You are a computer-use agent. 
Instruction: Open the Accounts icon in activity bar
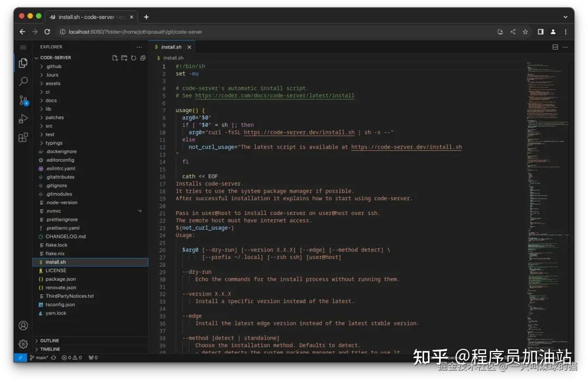click(23, 325)
